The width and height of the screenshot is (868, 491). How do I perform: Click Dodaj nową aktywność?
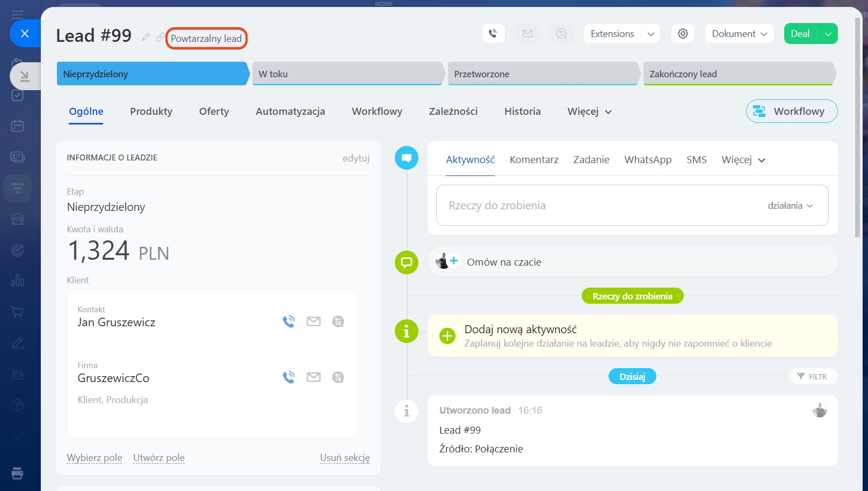[520, 329]
